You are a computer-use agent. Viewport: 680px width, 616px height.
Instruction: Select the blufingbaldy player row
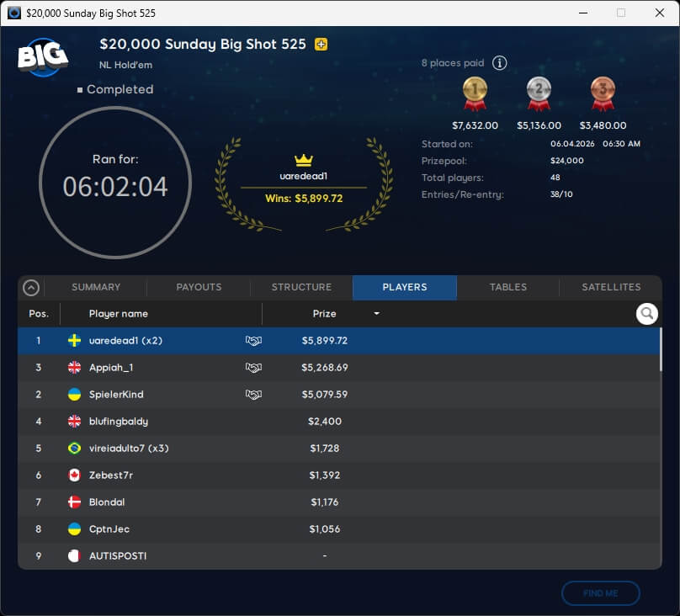coord(337,422)
